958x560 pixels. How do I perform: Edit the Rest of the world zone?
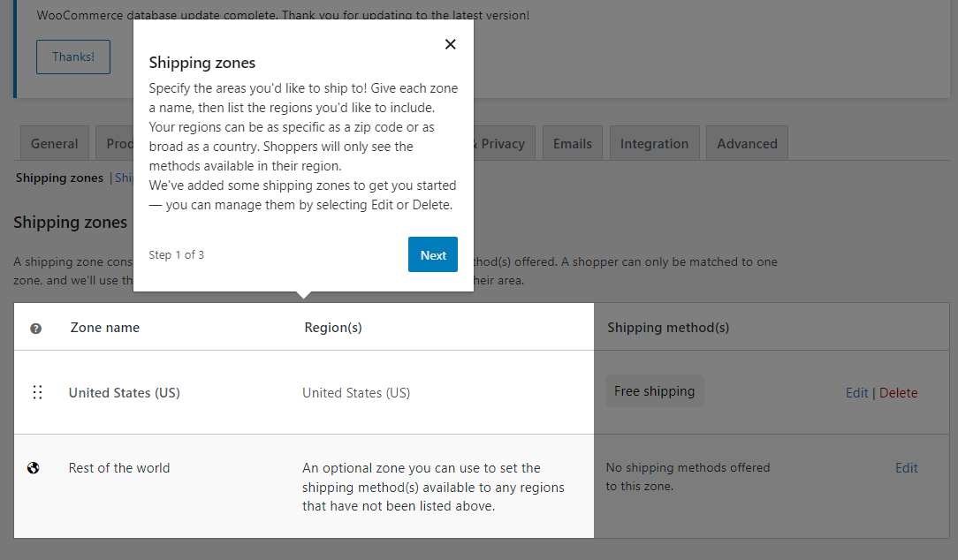click(x=906, y=467)
